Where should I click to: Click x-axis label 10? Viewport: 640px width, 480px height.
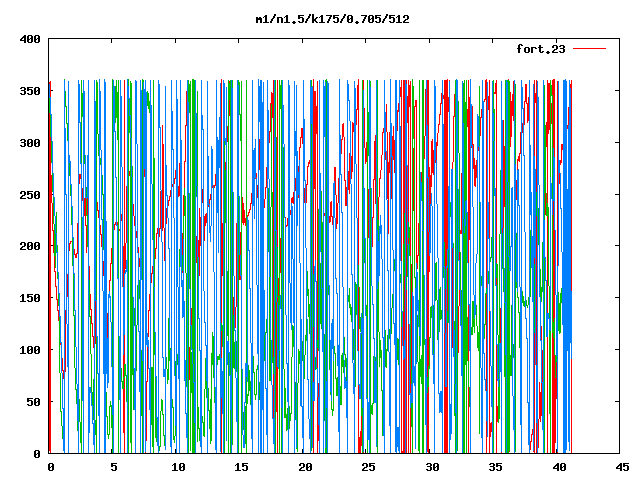point(178,467)
